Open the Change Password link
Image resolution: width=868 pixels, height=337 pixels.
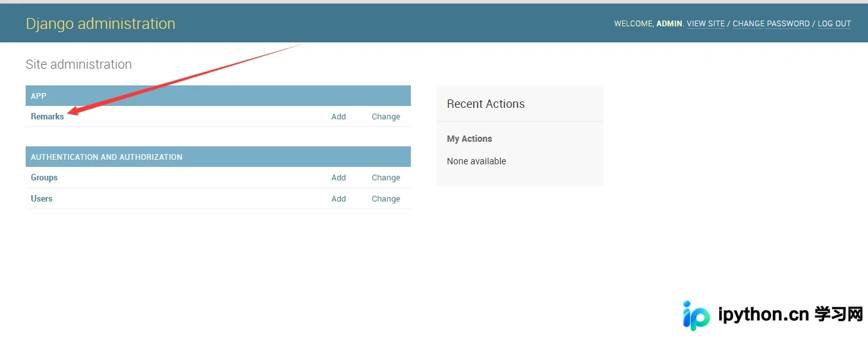coord(771,24)
